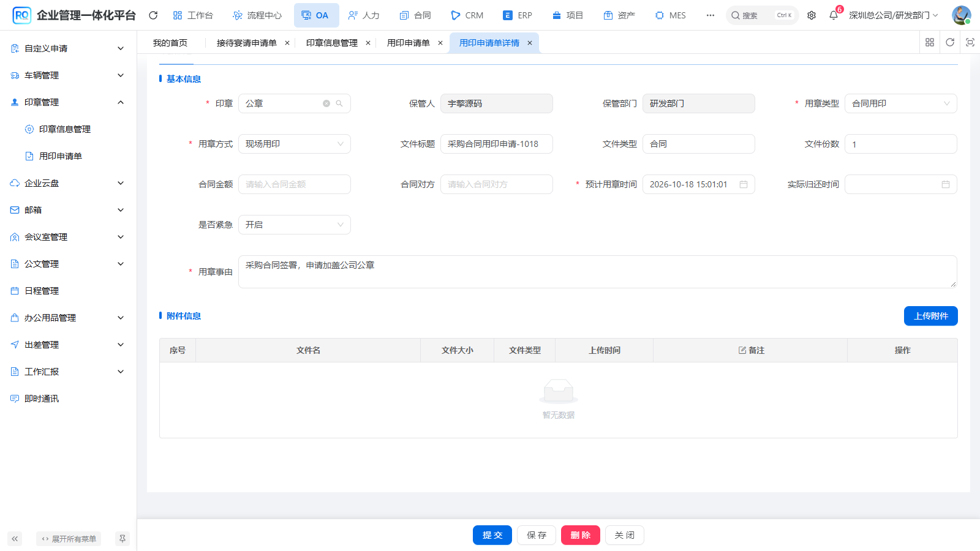Expand the 会议室管理 sidebar menu
The width and height of the screenshot is (980, 551).
(x=68, y=237)
